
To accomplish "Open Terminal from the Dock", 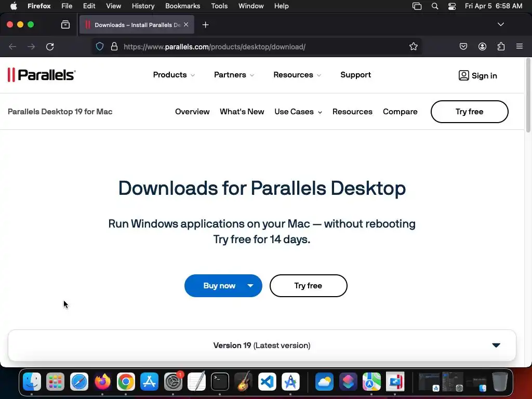I will 220,382.
